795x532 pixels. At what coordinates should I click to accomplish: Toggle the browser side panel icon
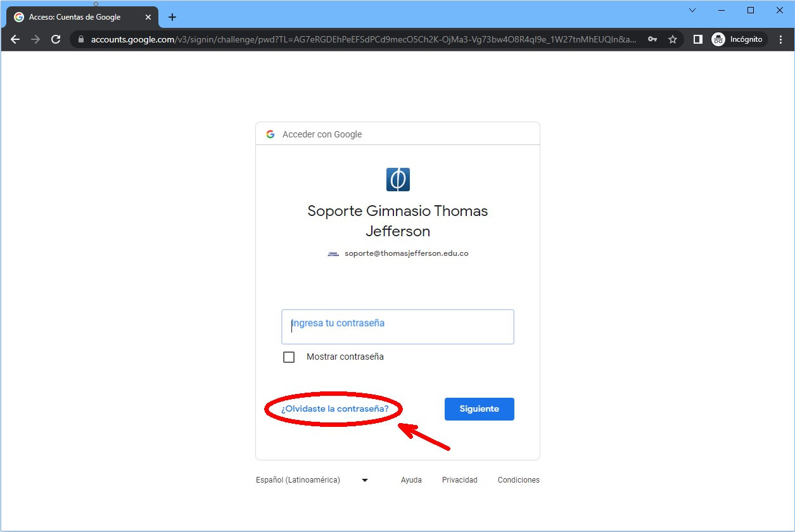(697, 39)
